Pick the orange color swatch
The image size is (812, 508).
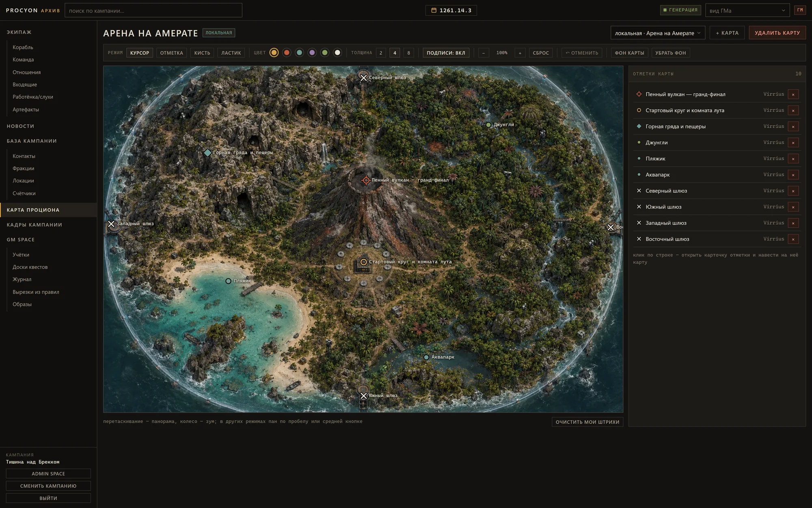point(274,52)
